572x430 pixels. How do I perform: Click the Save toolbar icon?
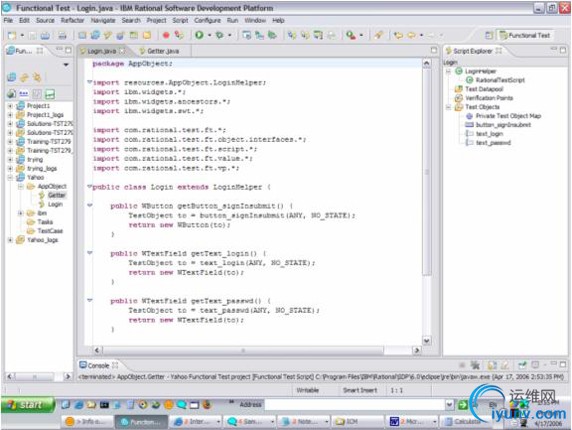pos(33,35)
